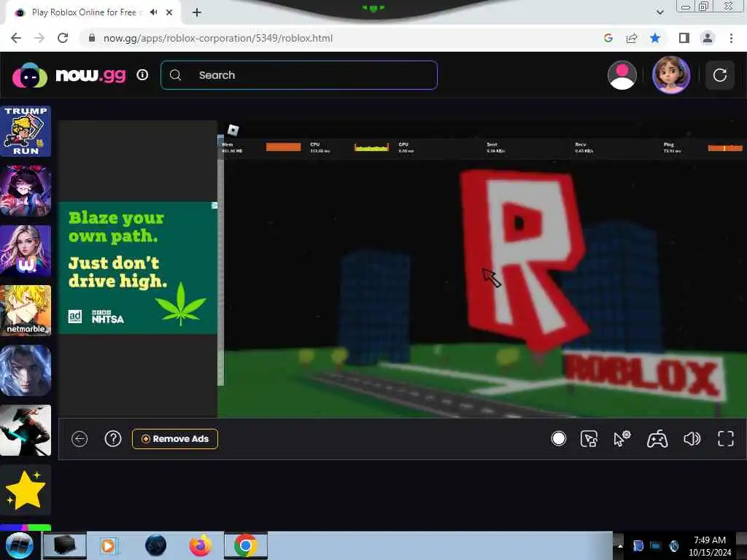
Task: Toggle the player volume speaker icon
Action: 692,438
